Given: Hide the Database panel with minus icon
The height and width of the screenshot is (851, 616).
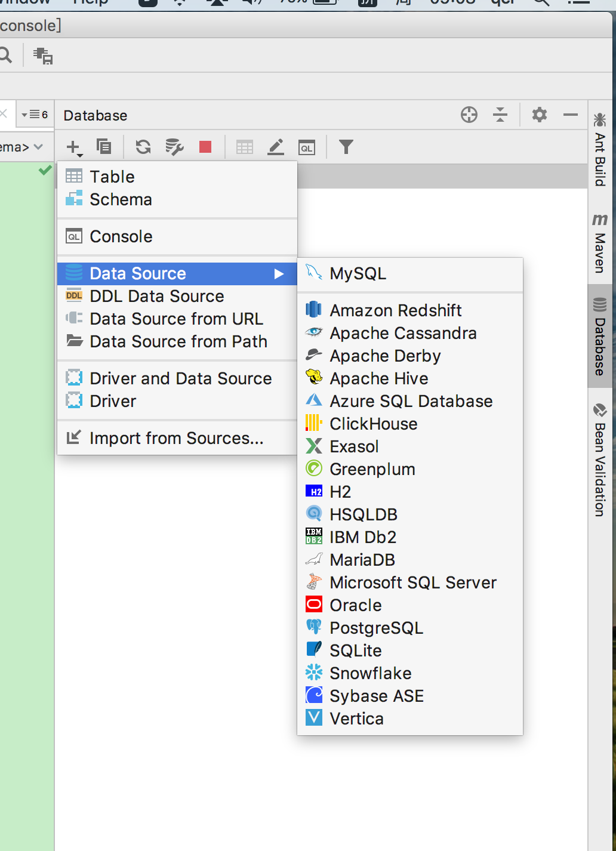Looking at the screenshot, I should click(x=571, y=115).
